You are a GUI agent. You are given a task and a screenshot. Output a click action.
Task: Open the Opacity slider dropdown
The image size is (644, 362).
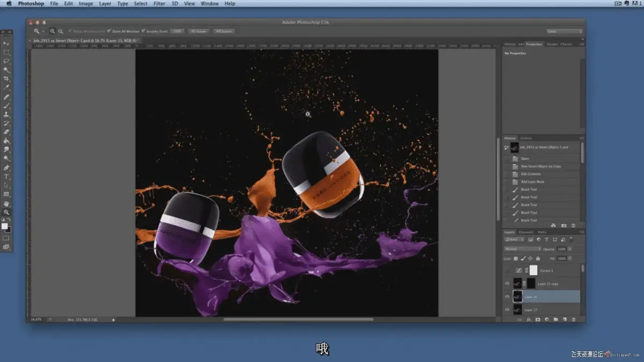click(x=570, y=249)
